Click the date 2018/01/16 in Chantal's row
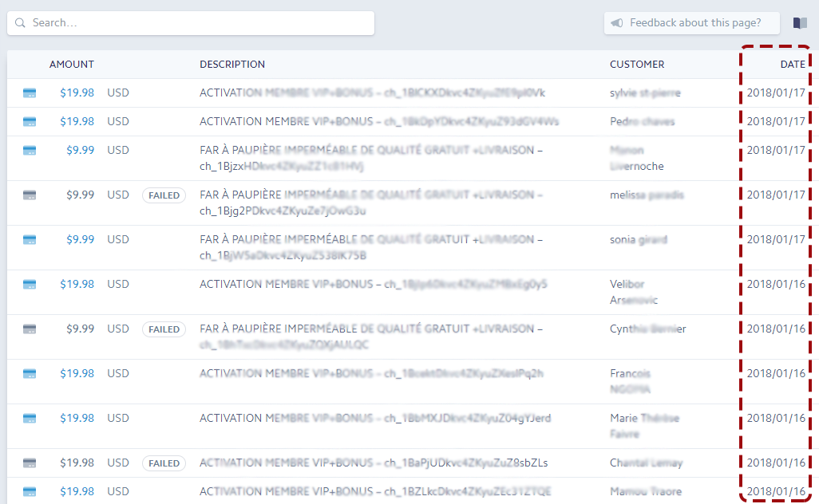 click(776, 463)
